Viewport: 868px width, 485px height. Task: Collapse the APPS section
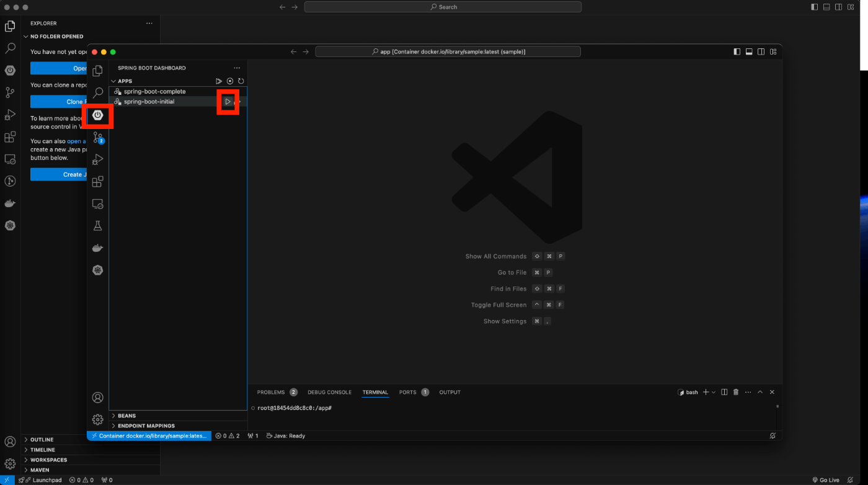pyautogui.click(x=113, y=81)
